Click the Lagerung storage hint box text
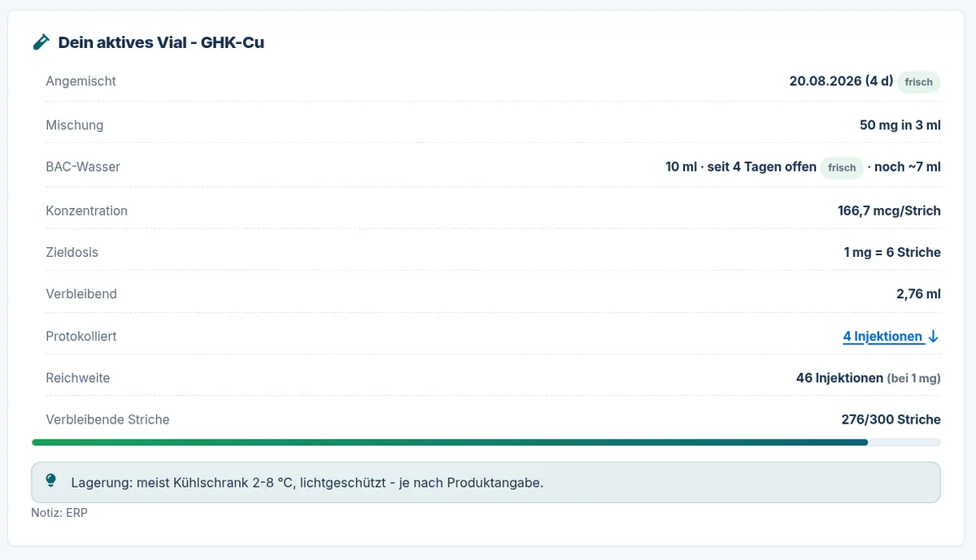This screenshot has width=976, height=560. click(x=307, y=483)
